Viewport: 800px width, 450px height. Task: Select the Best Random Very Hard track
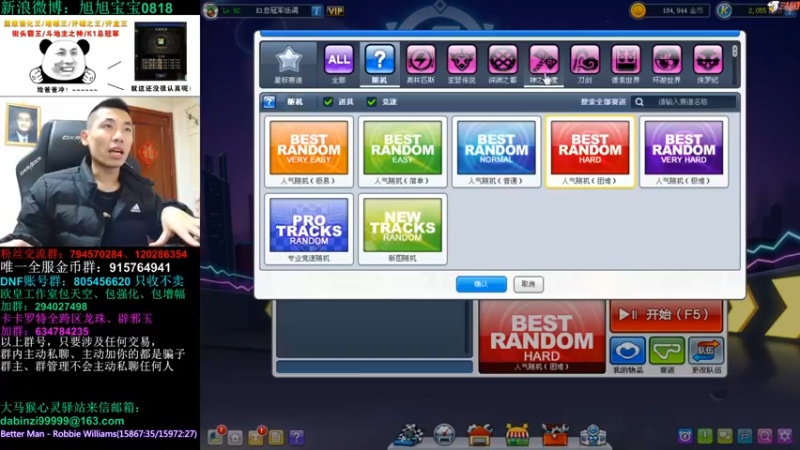tap(684, 152)
